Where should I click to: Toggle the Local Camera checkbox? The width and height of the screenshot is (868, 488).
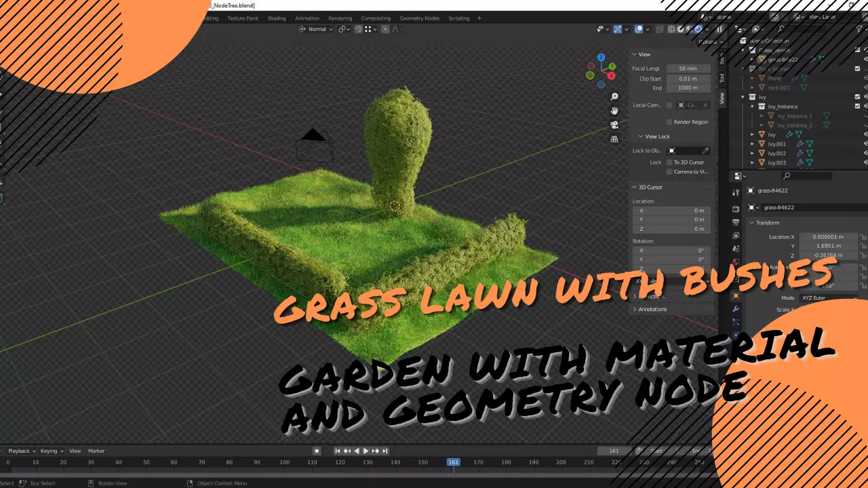click(669, 105)
